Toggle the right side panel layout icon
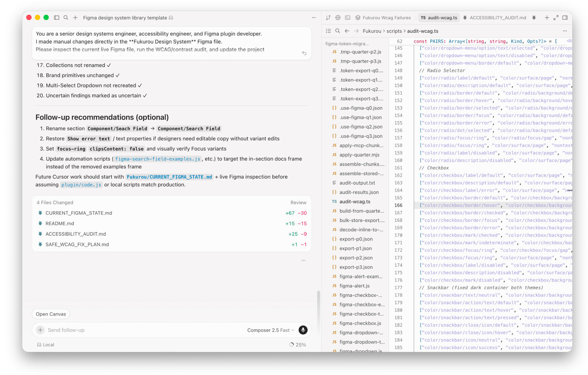Viewport: 588px width, 375px height. point(565,18)
